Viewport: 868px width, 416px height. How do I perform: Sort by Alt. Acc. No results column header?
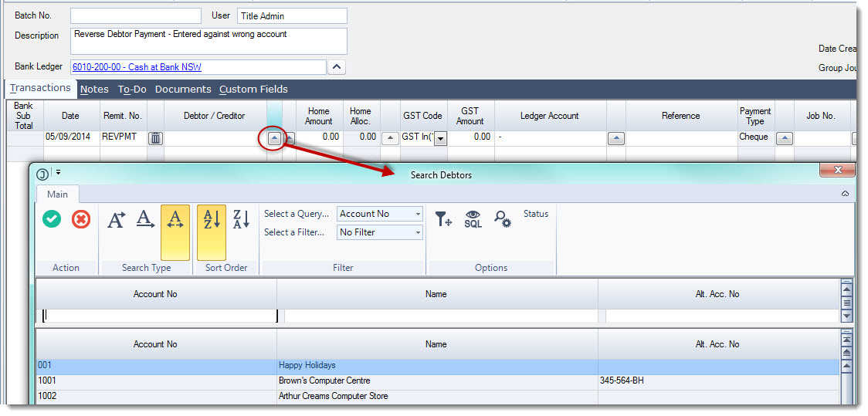pyautogui.click(x=717, y=344)
